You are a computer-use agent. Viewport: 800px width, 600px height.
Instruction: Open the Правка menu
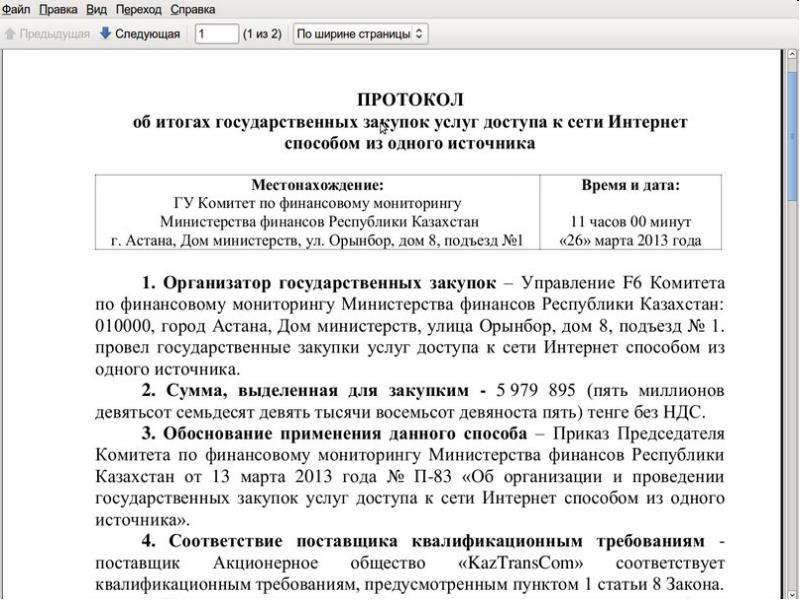tap(58, 9)
